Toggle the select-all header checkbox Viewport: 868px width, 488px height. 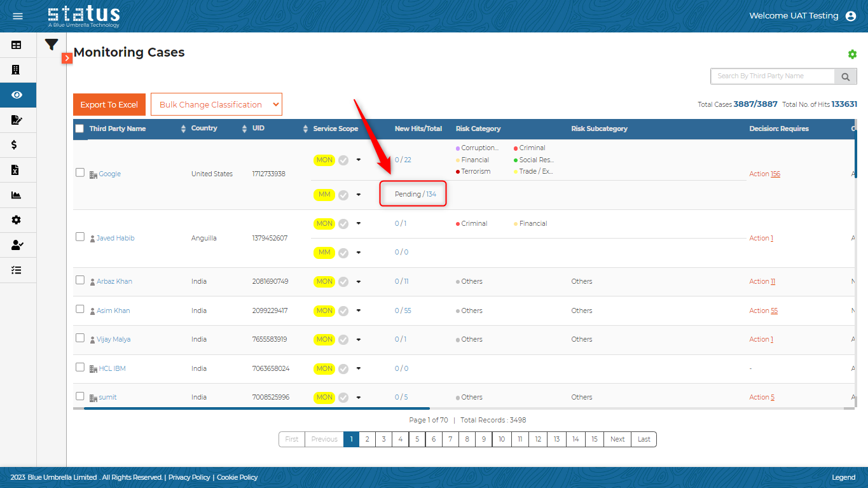point(79,129)
